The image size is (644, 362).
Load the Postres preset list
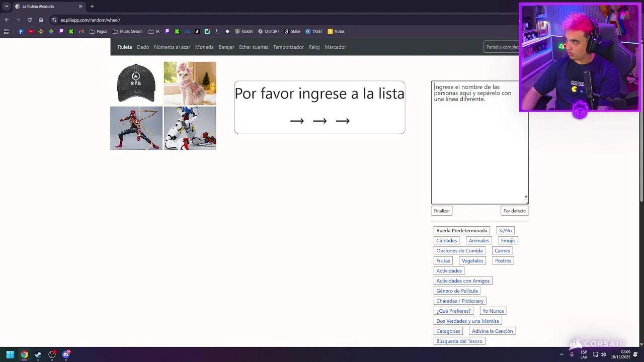pyautogui.click(x=503, y=260)
